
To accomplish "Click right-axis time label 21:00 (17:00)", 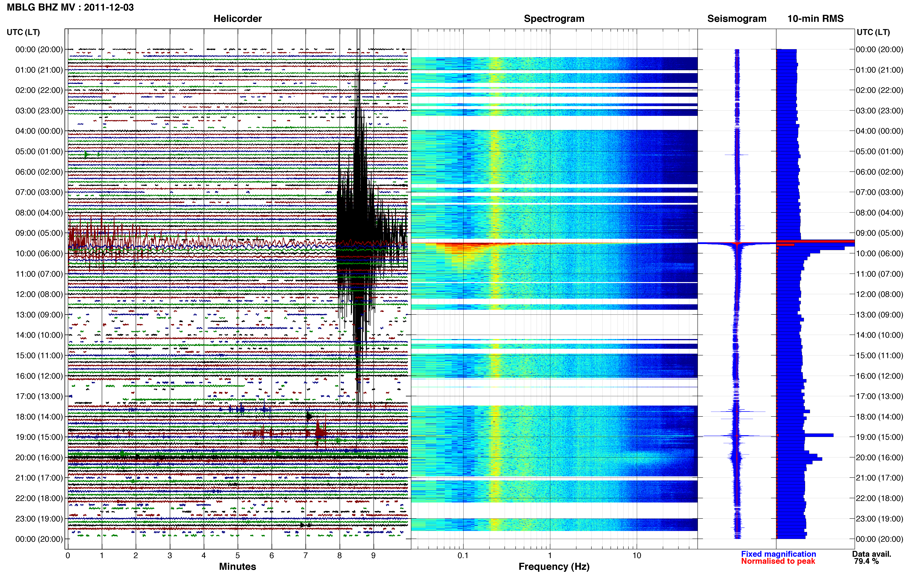I will 879,478.
